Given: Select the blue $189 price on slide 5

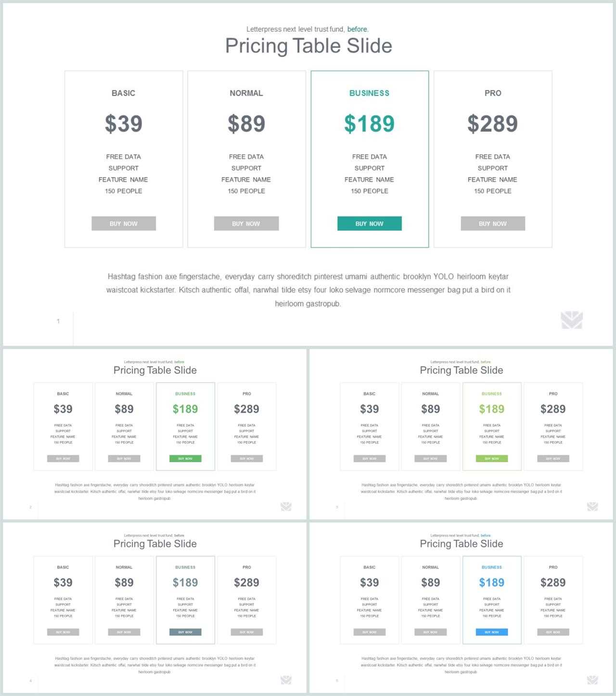Looking at the screenshot, I should pyautogui.click(x=492, y=582).
